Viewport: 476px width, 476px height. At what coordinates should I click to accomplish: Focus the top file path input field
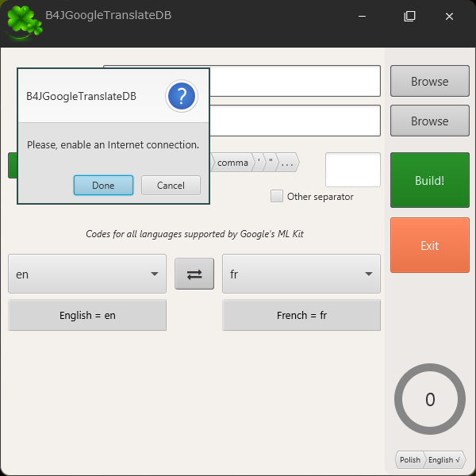[294, 81]
